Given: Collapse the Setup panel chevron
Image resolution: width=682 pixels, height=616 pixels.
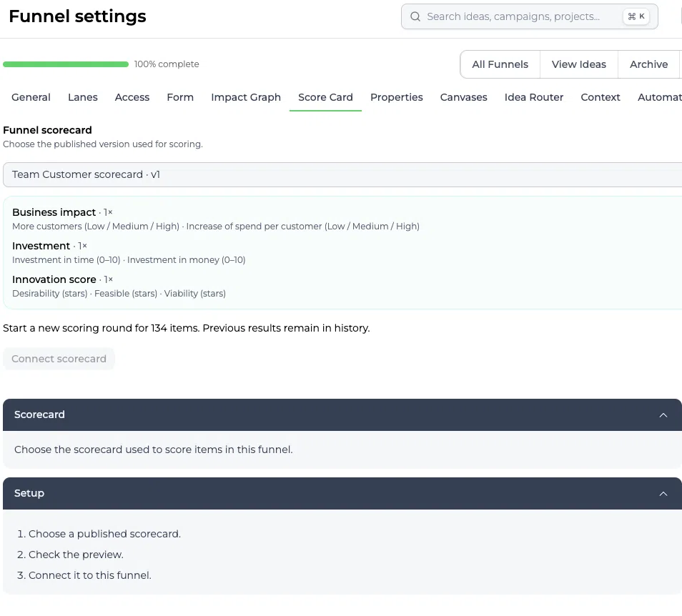Looking at the screenshot, I should [x=663, y=494].
